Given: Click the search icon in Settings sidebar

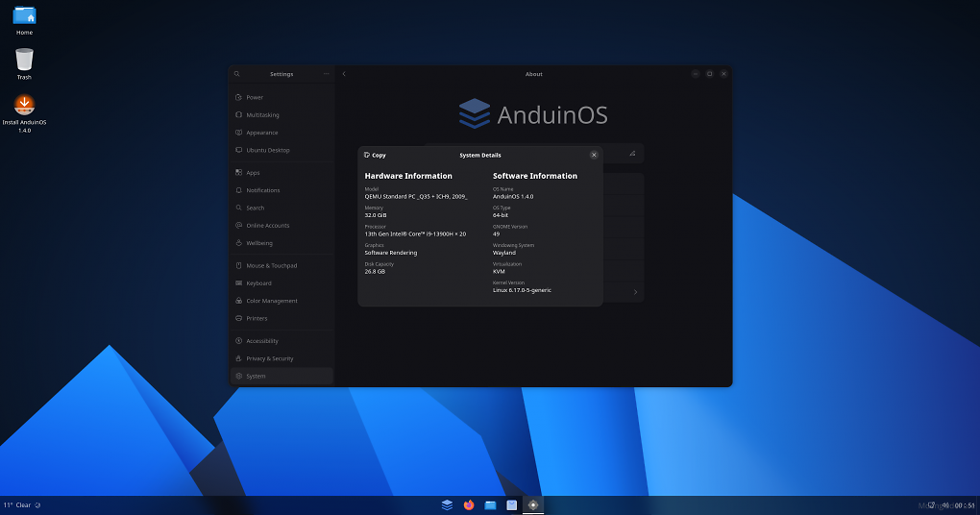Looking at the screenshot, I should pyautogui.click(x=237, y=74).
